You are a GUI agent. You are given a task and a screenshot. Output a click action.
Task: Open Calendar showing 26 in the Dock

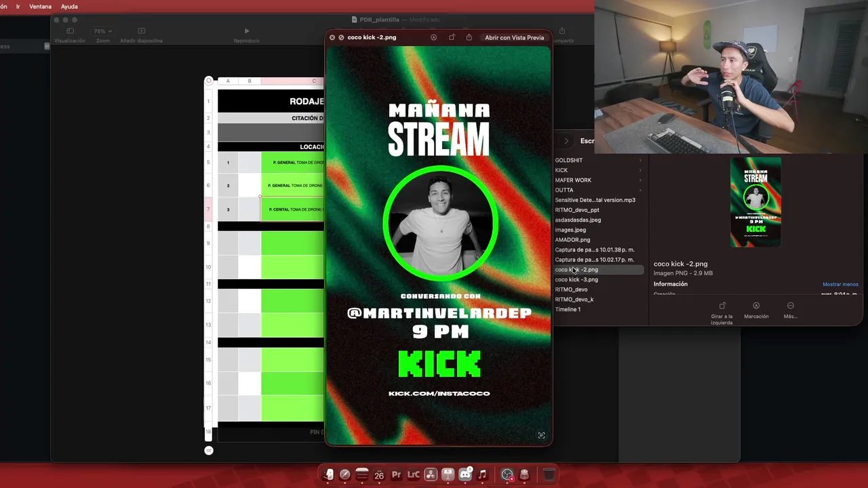click(x=379, y=474)
